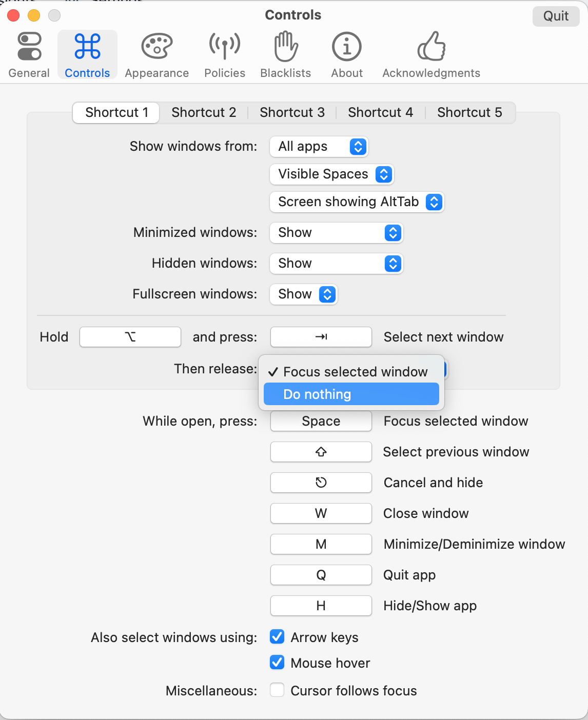Image resolution: width=588 pixels, height=720 pixels.
Task: Click the escape key shortcut icon
Action: [321, 483]
